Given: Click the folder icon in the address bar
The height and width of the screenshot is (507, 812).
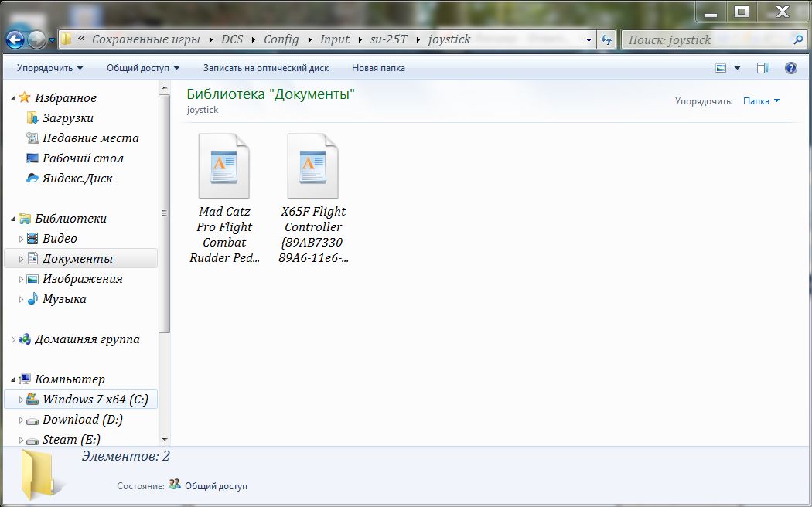Looking at the screenshot, I should (67, 39).
